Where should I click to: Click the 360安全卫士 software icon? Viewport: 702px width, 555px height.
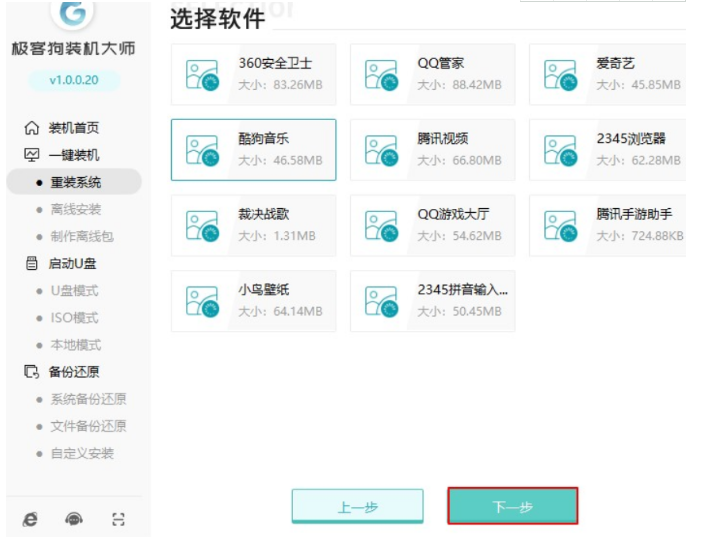coord(203,74)
